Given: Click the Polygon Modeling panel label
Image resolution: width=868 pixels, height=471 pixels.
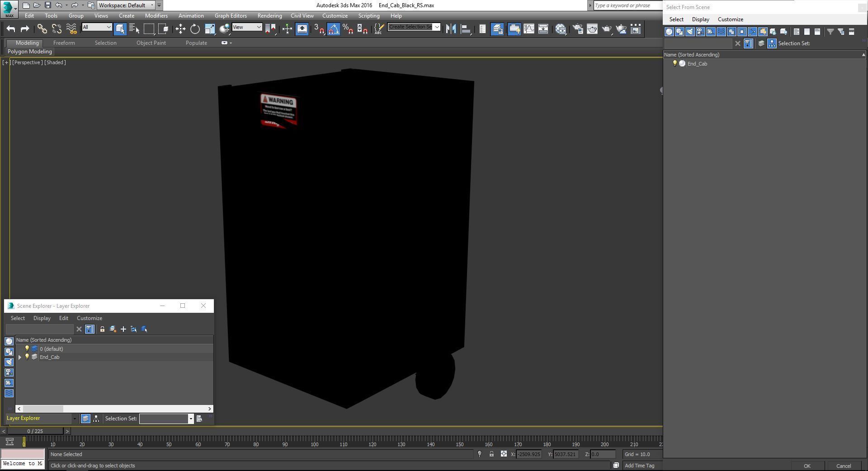Looking at the screenshot, I should pyautogui.click(x=29, y=52).
